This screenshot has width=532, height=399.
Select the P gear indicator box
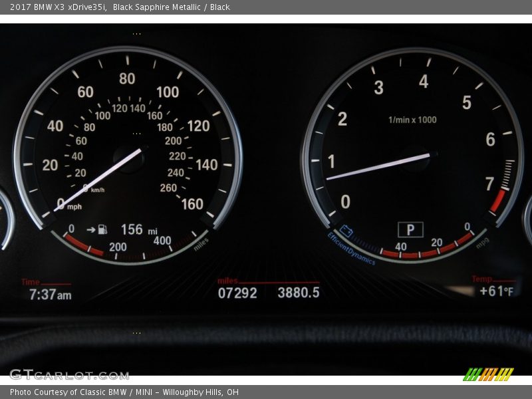click(410, 230)
